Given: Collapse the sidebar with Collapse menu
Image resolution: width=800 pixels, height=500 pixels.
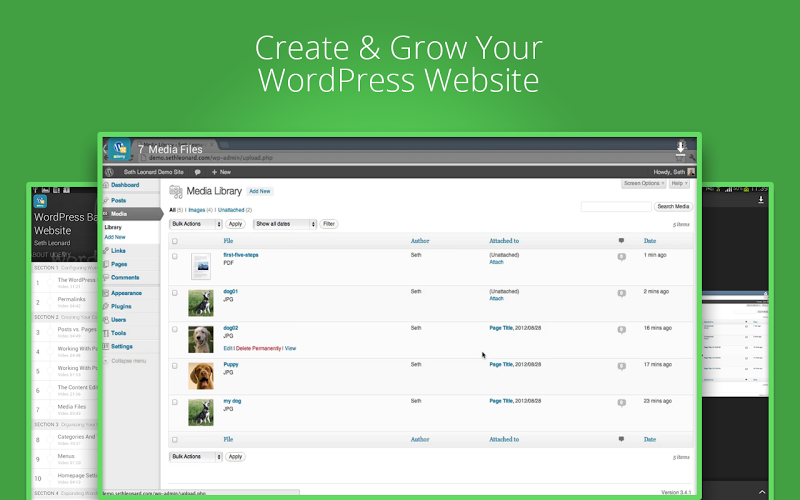Looking at the screenshot, I should click(124, 361).
